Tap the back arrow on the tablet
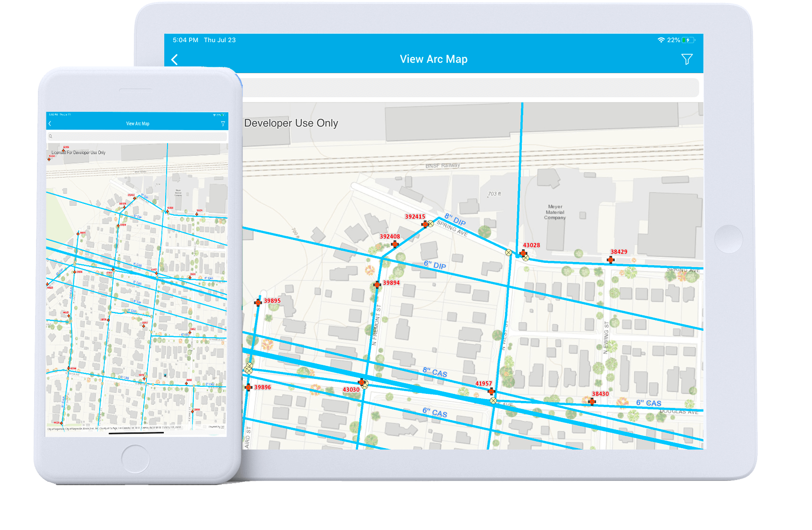812x530 pixels. click(175, 59)
